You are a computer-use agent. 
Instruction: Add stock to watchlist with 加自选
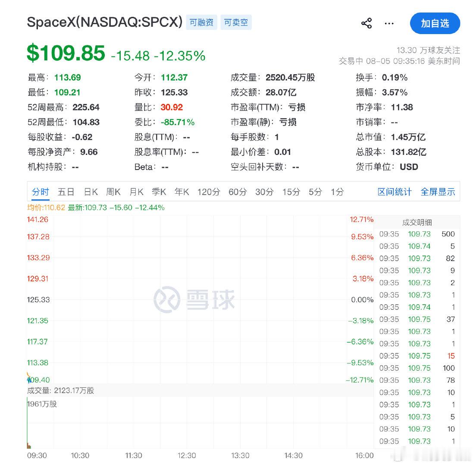(435, 23)
